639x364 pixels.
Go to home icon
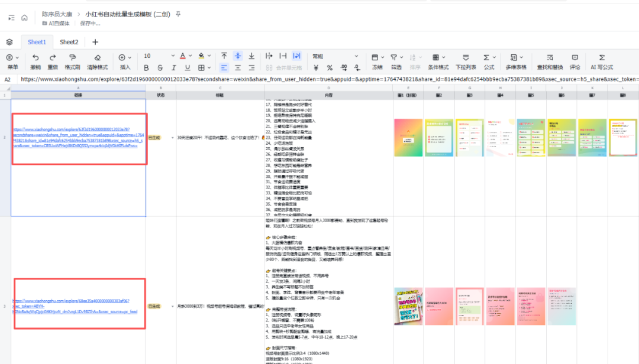[24, 18]
